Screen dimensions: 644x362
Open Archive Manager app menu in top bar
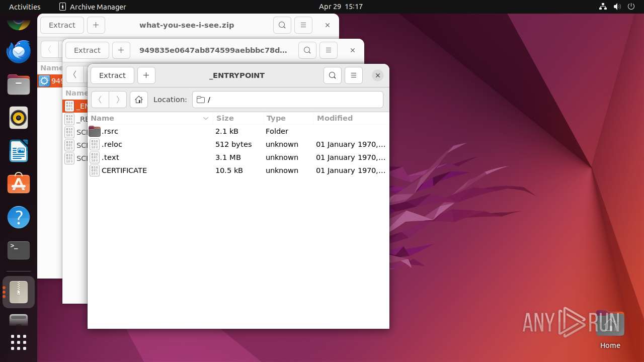coord(93,7)
